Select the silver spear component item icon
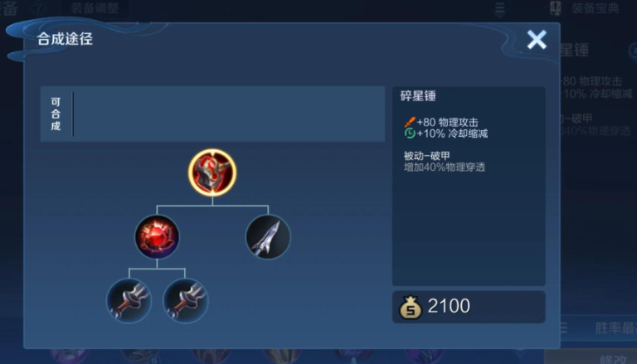 [268, 237]
